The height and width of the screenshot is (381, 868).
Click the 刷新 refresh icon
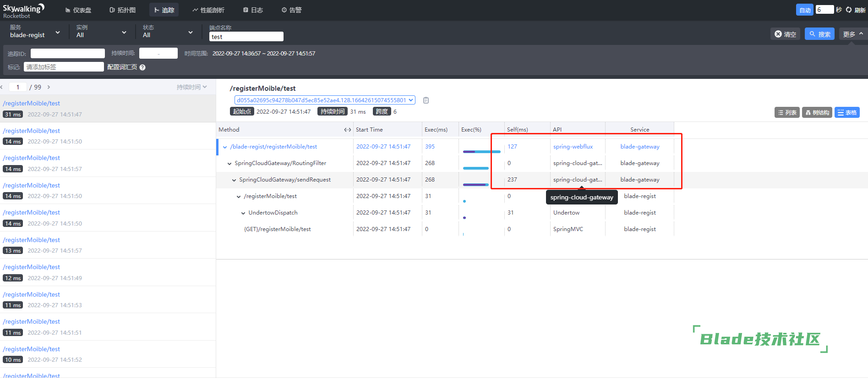click(848, 10)
